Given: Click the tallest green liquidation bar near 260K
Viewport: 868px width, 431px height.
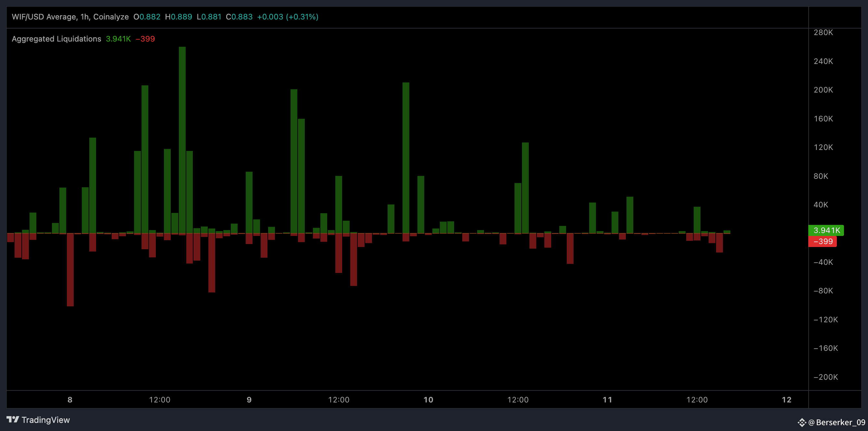Looking at the screenshot, I should [x=182, y=140].
